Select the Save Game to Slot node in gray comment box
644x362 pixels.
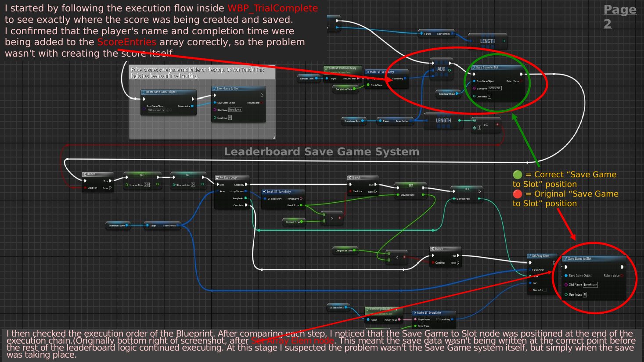[238, 104]
